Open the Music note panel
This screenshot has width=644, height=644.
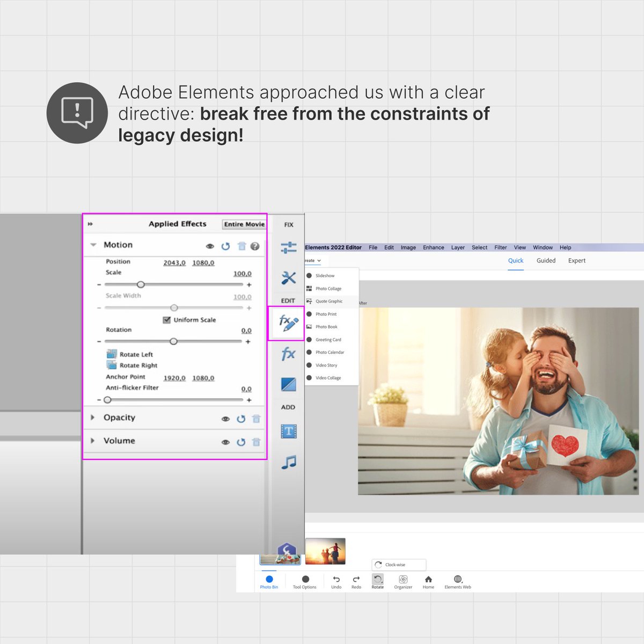289,462
